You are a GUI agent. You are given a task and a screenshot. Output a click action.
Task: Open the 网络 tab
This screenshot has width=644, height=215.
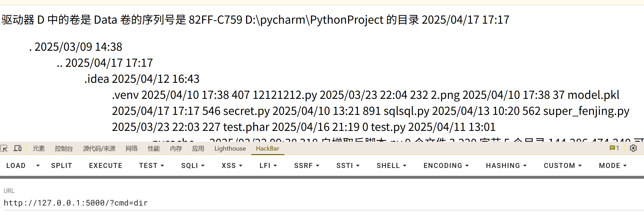(x=131, y=149)
